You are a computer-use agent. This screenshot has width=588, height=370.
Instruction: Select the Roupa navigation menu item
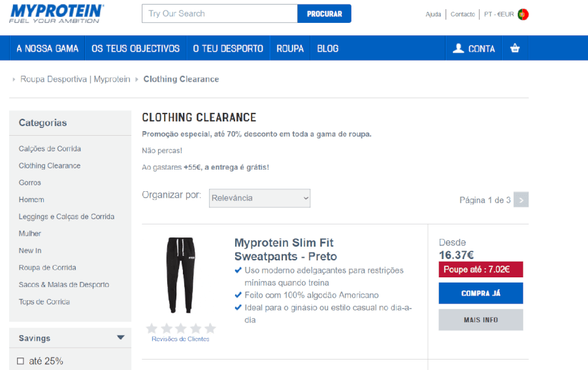point(289,48)
